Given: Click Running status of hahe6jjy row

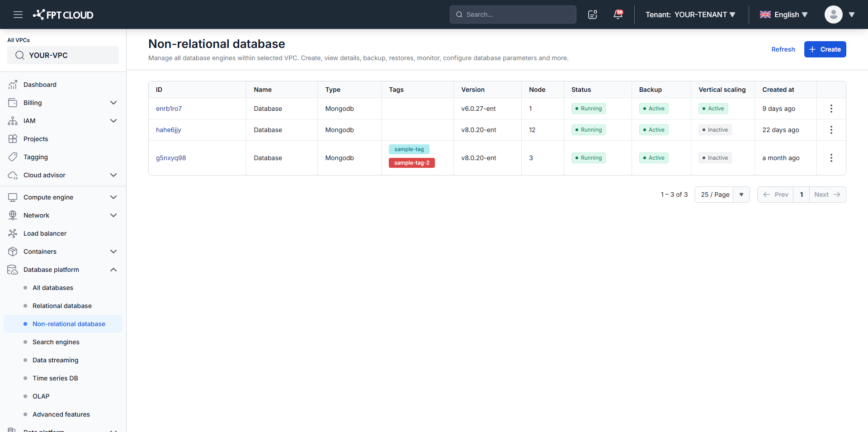Looking at the screenshot, I should pyautogui.click(x=589, y=130).
